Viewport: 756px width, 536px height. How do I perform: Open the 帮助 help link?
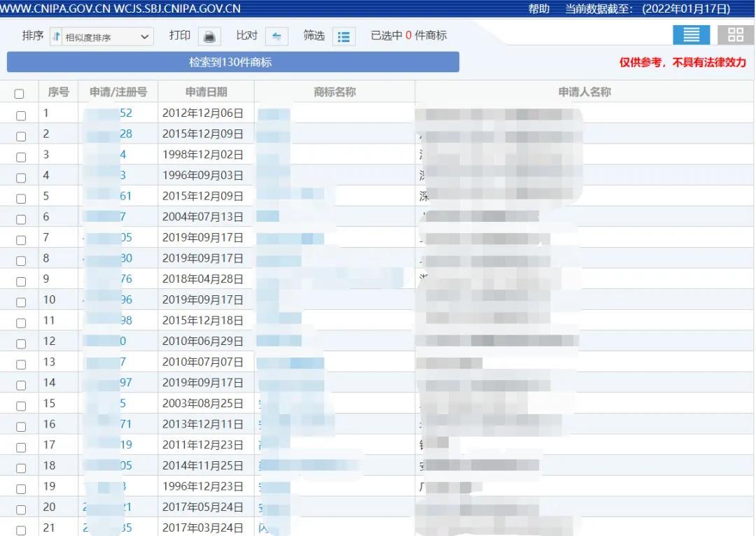(x=538, y=8)
